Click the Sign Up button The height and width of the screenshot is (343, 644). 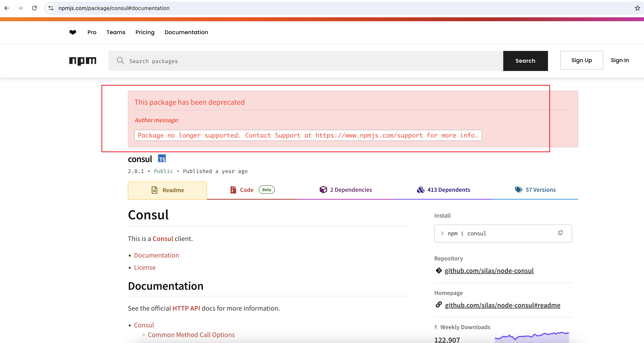pyautogui.click(x=582, y=60)
